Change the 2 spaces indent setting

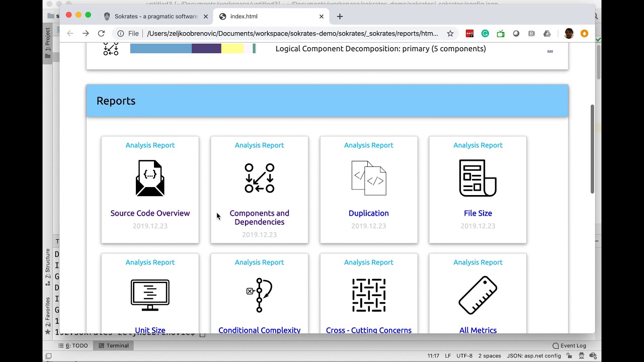(490, 356)
